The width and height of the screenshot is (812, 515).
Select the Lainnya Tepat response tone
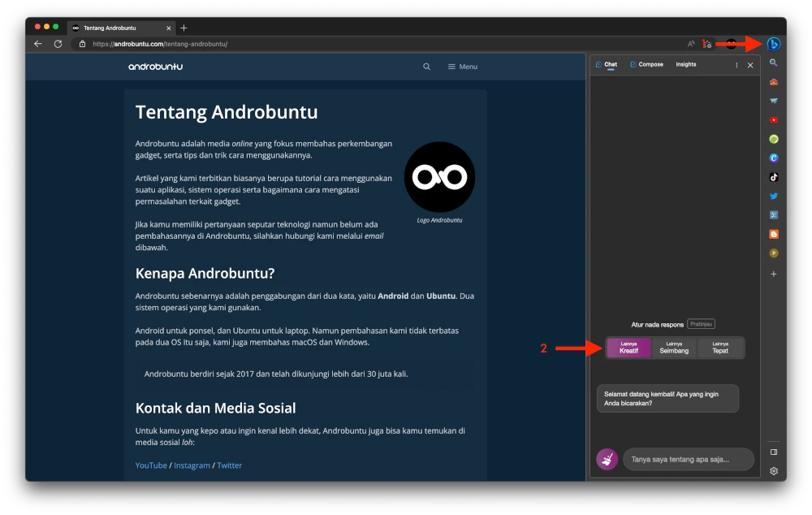(x=720, y=348)
